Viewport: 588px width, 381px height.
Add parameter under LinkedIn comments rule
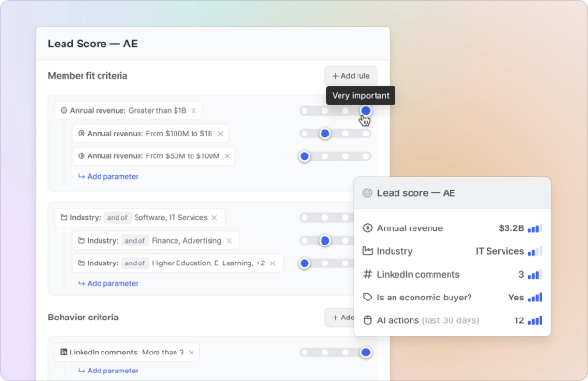pos(108,371)
